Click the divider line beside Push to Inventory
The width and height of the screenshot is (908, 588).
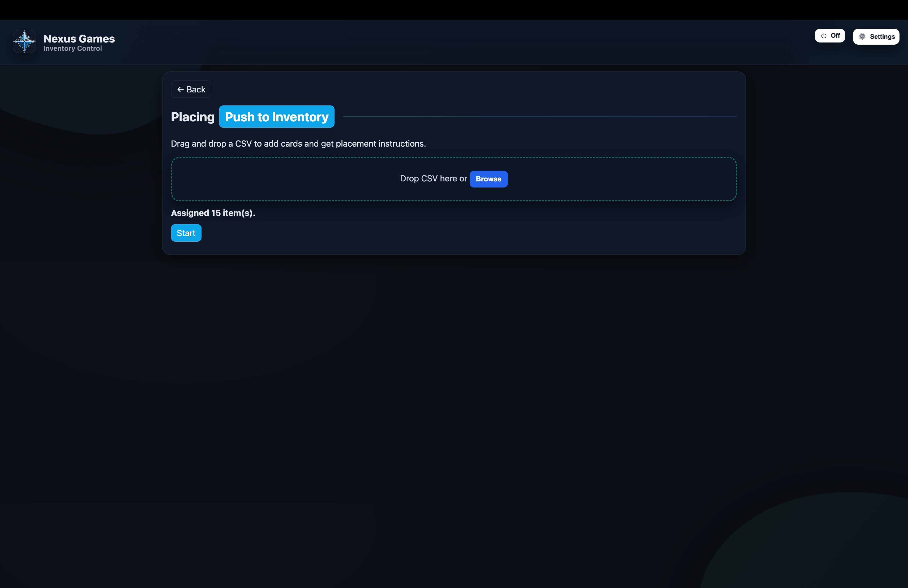point(539,117)
